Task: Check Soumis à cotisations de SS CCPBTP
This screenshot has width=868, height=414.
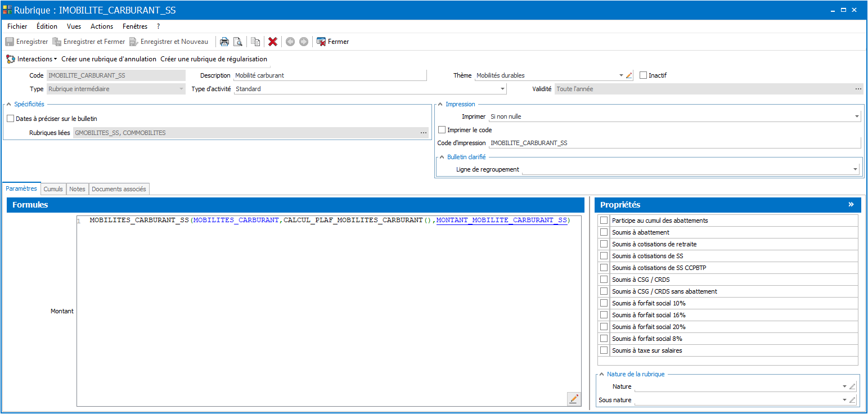Action: [604, 268]
